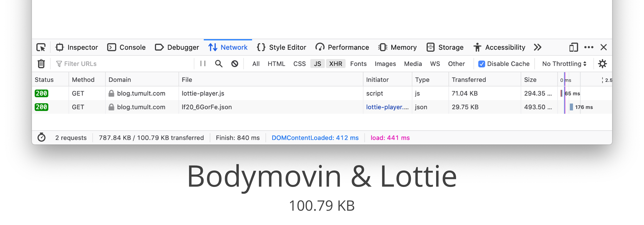Start performance analysis stopwatch icon
Image resolution: width=644 pixels, height=225 pixels.
(x=41, y=138)
